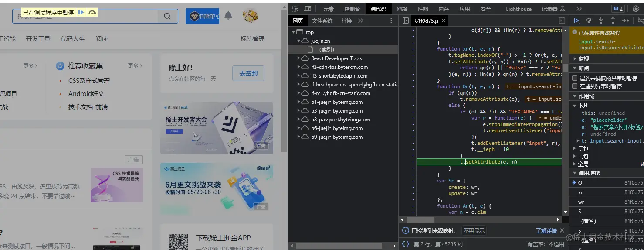The image size is (644, 250).
Task: Resume from the page paused overlay
Action: tap(81, 13)
